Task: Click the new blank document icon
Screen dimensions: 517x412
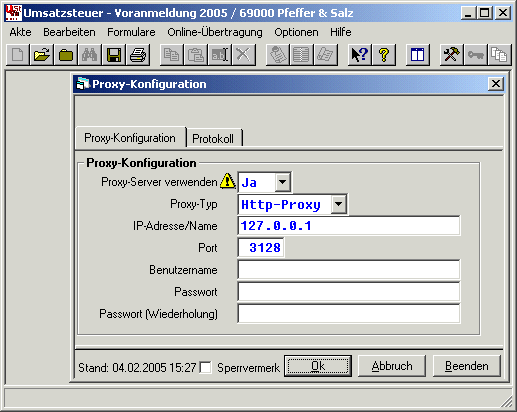Action: tap(18, 55)
